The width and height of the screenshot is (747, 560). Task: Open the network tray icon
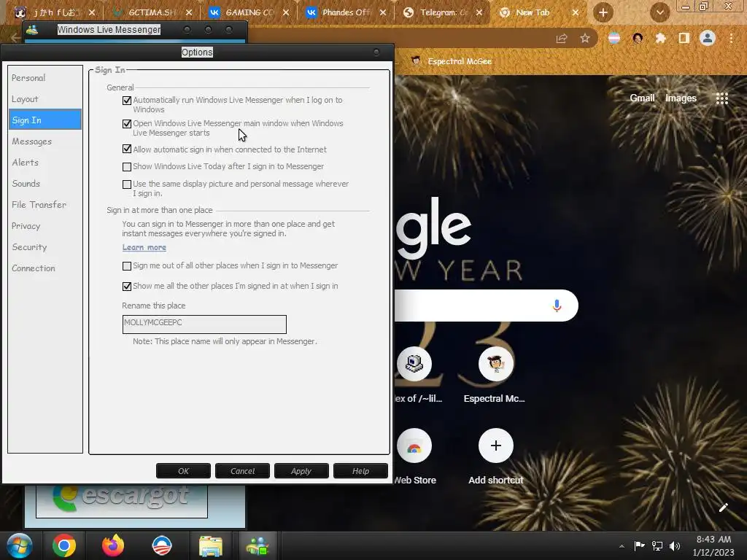[657, 546]
